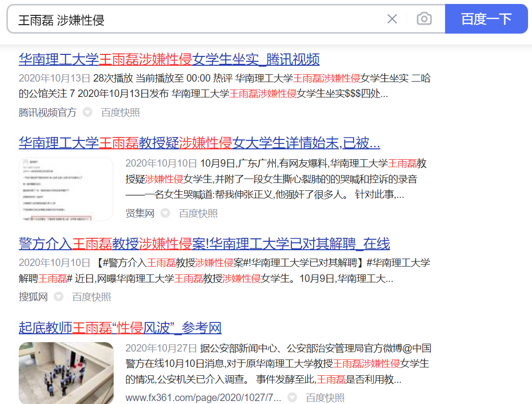Open 百度快照 for the 腾讯视频官方 result
532x404 pixels.
click(121, 112)
